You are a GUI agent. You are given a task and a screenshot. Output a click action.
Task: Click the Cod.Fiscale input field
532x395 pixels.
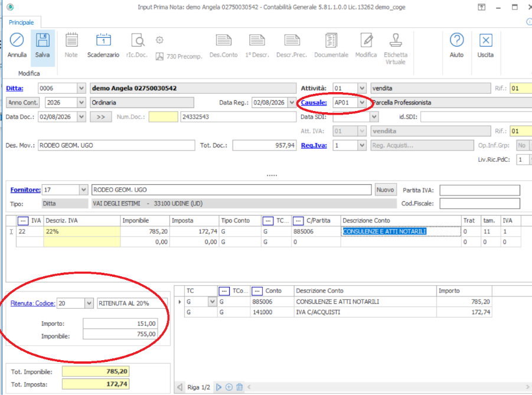[480, 204]
